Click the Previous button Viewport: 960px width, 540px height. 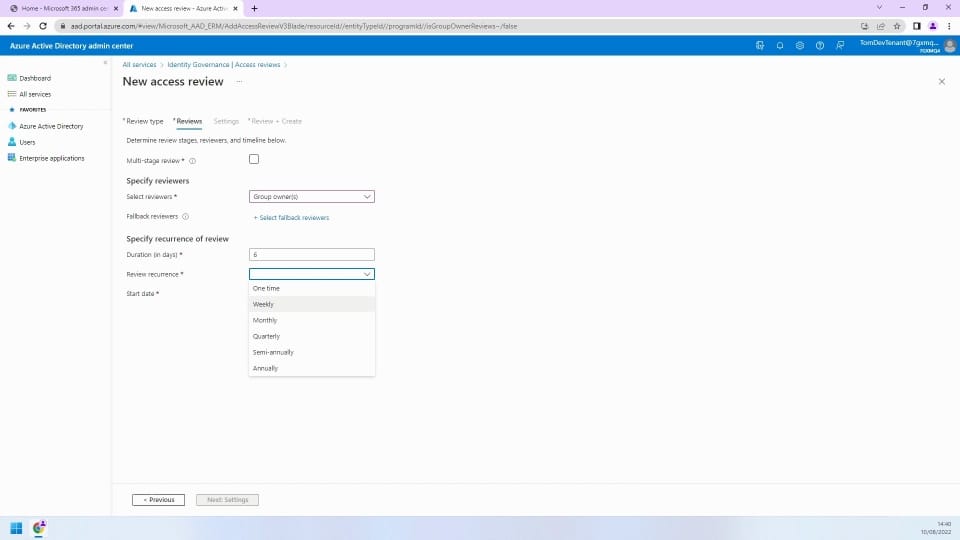159,500
